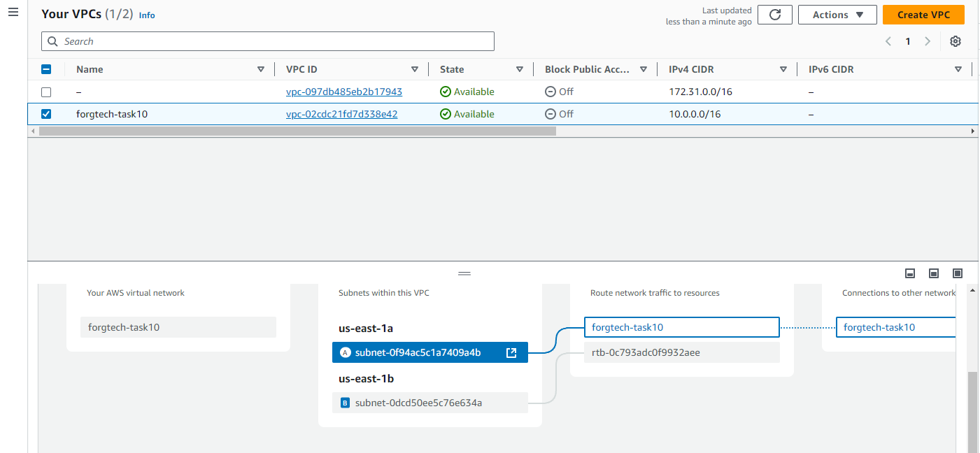
Task: Open vpc-02cdc21fd7d338e42 link
Action: [x=341, y=114]
